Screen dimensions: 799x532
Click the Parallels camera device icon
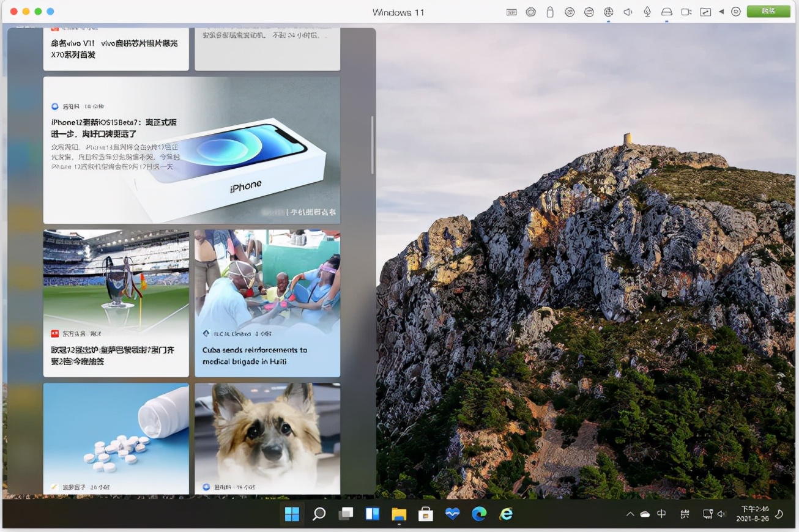coord(686,12)
